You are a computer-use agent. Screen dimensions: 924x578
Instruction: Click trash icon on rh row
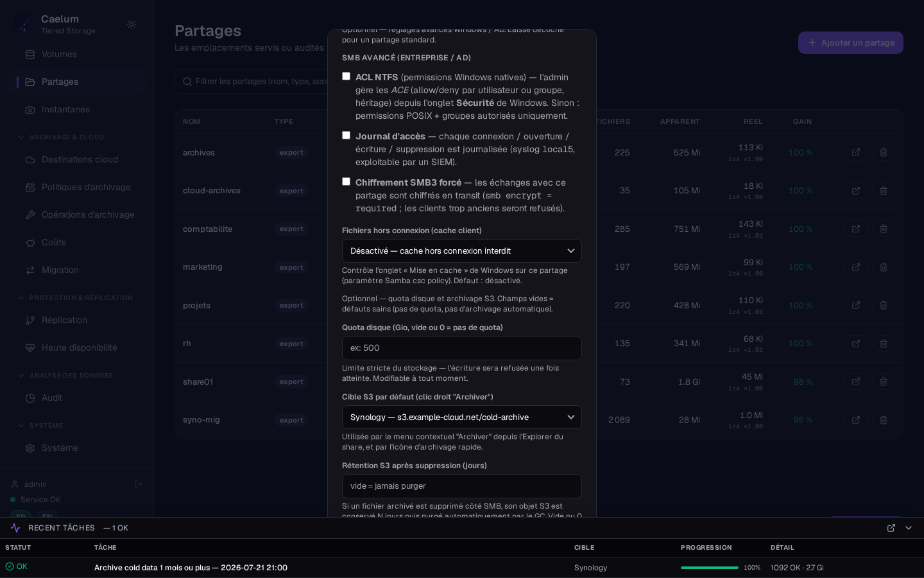coord(884,344)
